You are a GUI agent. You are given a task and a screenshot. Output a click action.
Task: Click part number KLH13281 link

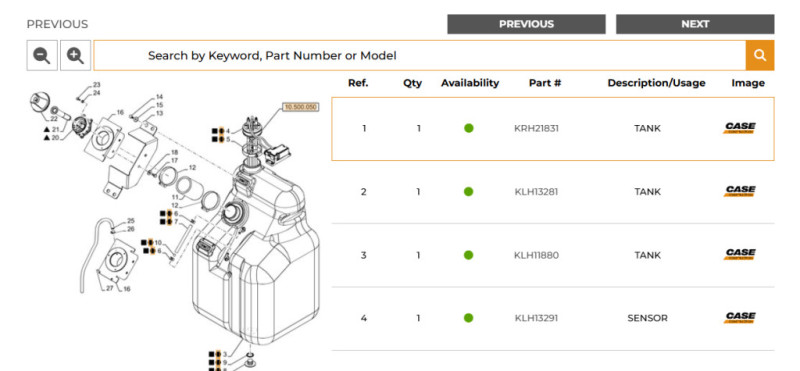coord(536,192)
